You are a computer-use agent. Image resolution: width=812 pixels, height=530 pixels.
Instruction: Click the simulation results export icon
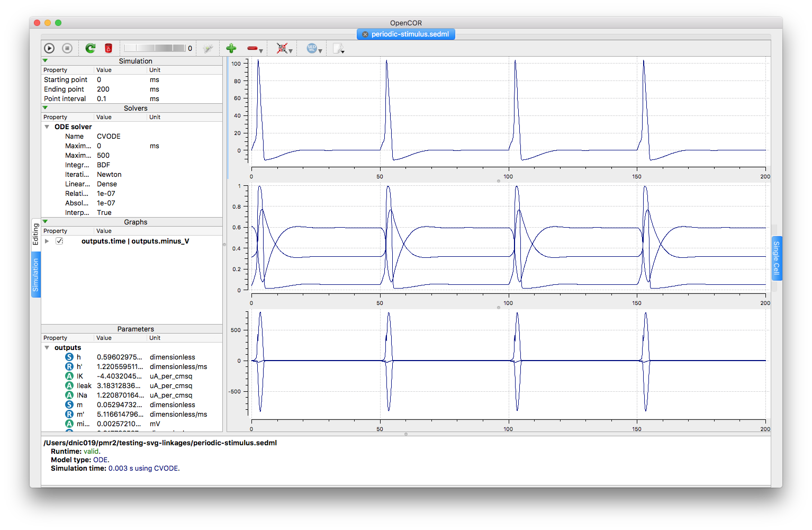(x=338, y=49)
